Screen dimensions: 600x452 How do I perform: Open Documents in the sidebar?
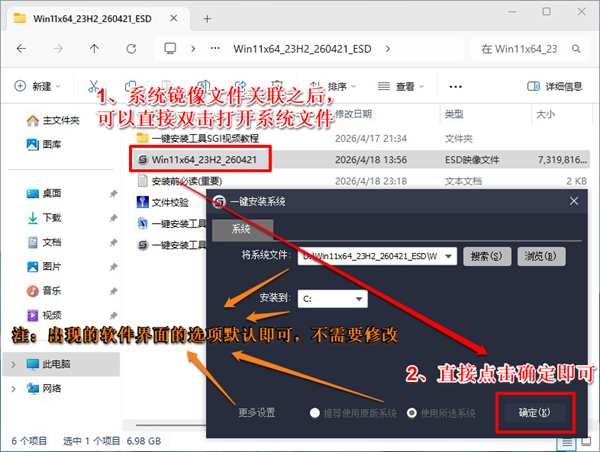(44, 242)
